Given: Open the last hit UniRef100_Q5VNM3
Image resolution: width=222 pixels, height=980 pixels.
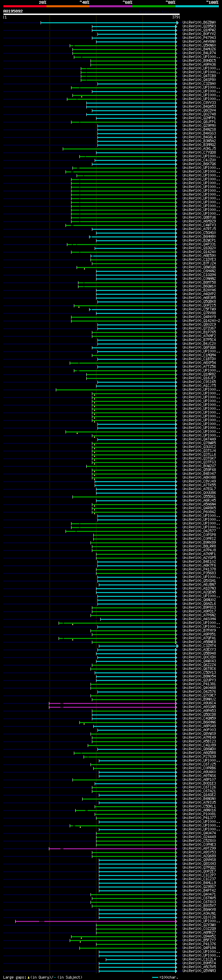Looking at the screenshot, I should 199,971.
